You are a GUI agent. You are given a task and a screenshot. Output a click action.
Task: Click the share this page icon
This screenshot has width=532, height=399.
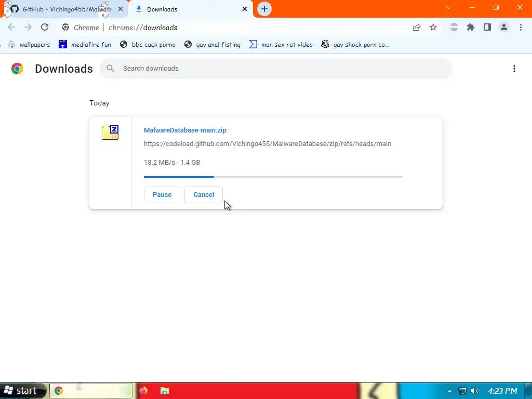417,28
